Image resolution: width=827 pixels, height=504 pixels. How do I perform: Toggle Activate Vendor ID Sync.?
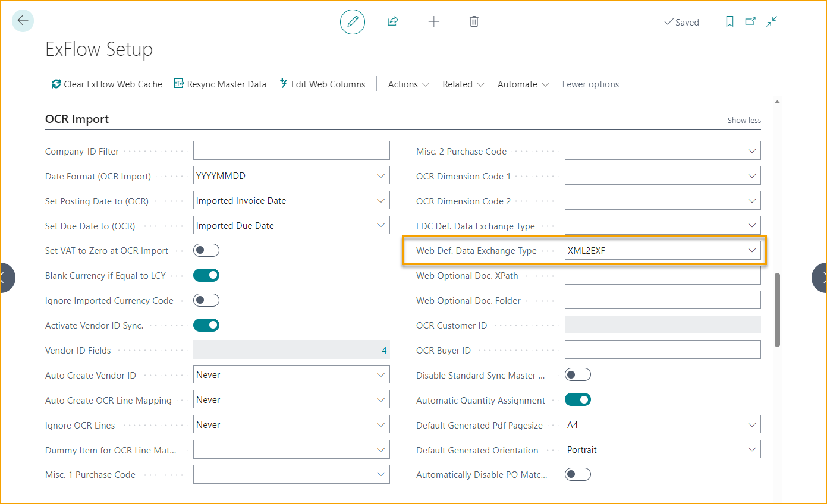[x=206, y=325]
